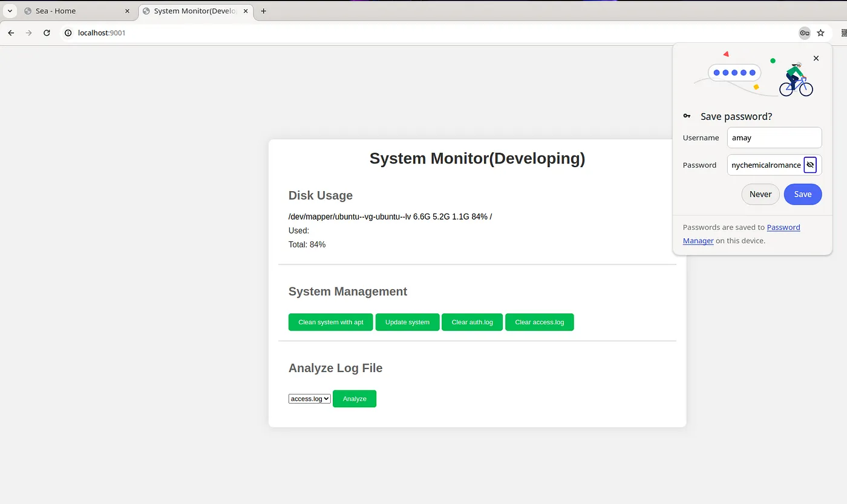Click the Analyze Log File heading
The image size is (847, 504).
[x=336, y=368]
